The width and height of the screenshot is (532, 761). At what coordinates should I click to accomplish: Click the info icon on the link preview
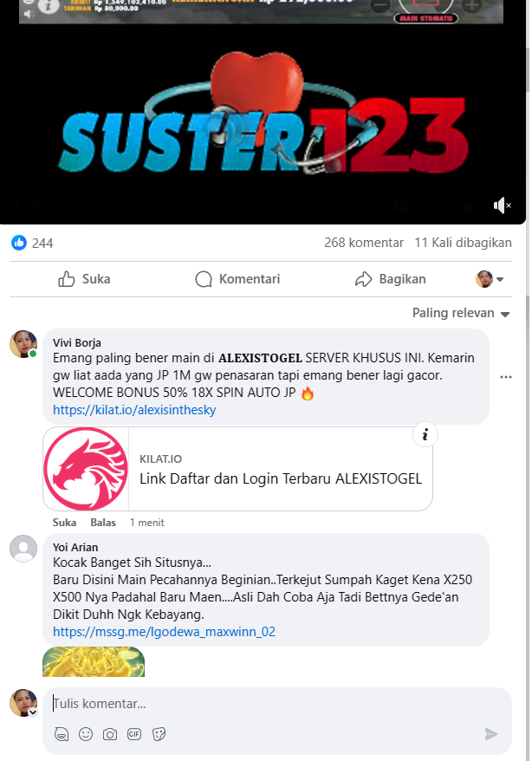pos(425,434)
